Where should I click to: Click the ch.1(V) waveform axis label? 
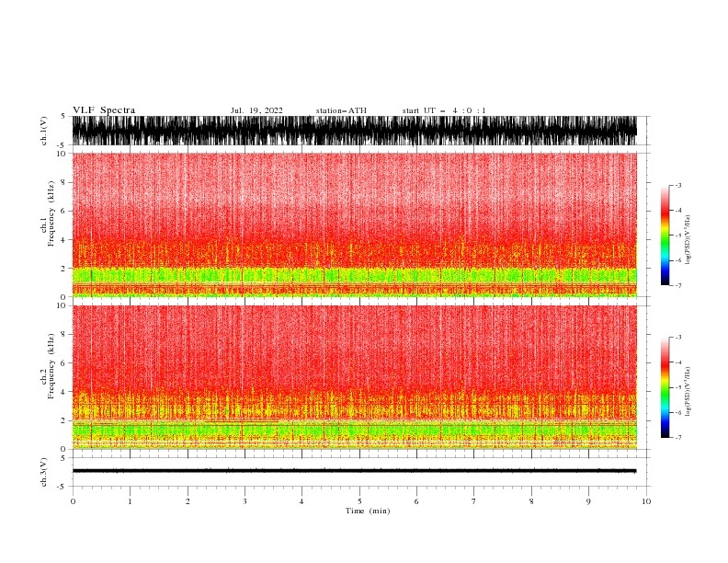pos(44,131)
